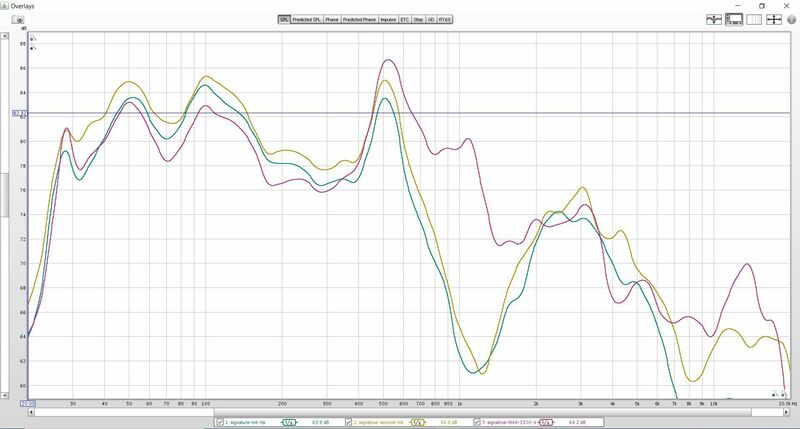Click the frequency axis grid icon
800x429 pixels.
tap(754, 20)
